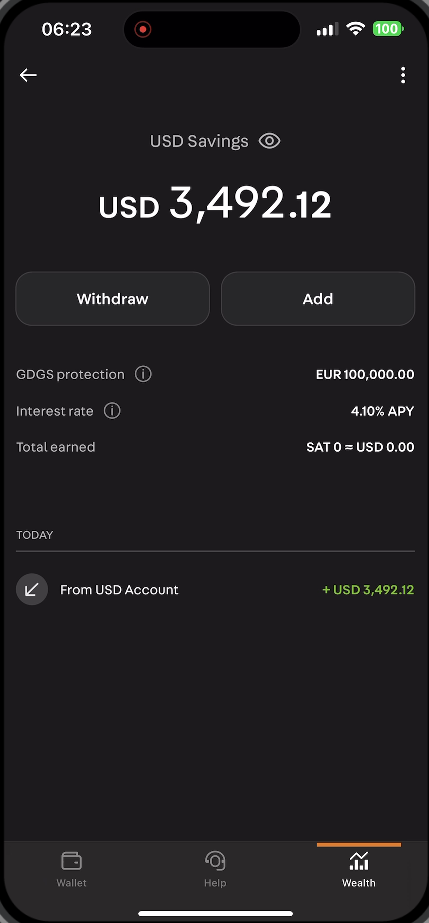Open Interest rate info icon

pyautogui.click(x=112, y=410)
